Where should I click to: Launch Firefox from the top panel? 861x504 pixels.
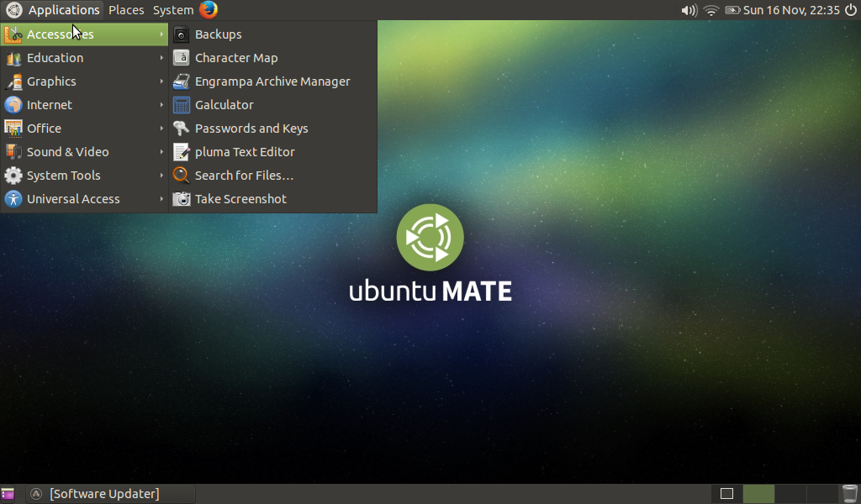coord(209,10)
